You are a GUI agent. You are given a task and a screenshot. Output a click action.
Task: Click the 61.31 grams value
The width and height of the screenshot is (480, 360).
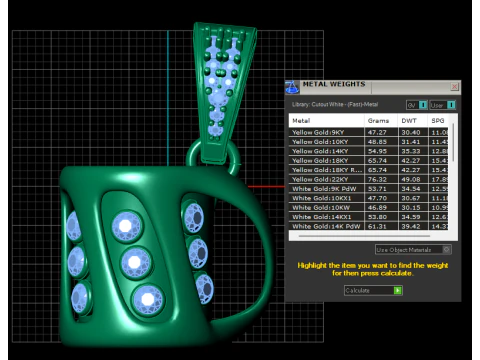(377, 226)
